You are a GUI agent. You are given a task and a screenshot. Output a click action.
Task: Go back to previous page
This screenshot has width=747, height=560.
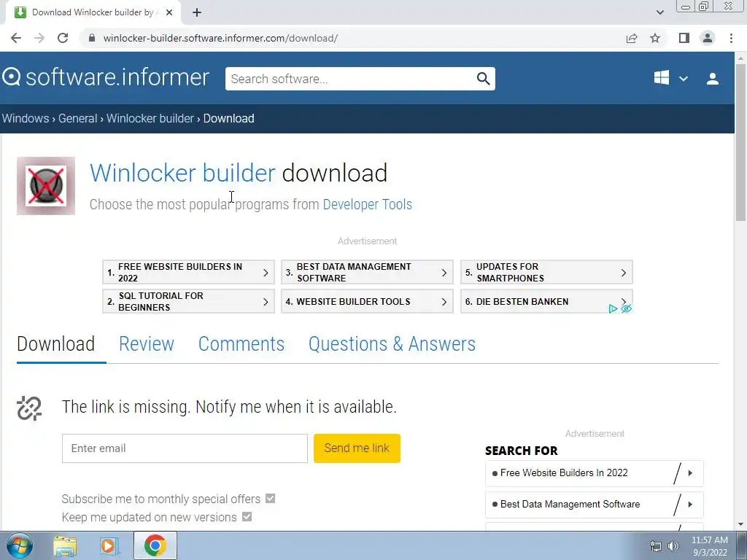16,38
